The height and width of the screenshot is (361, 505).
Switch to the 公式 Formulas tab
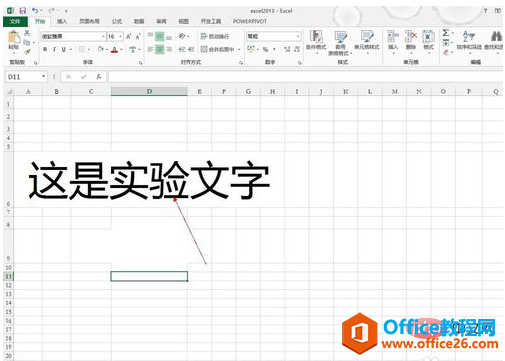click(x=117, y=21)
